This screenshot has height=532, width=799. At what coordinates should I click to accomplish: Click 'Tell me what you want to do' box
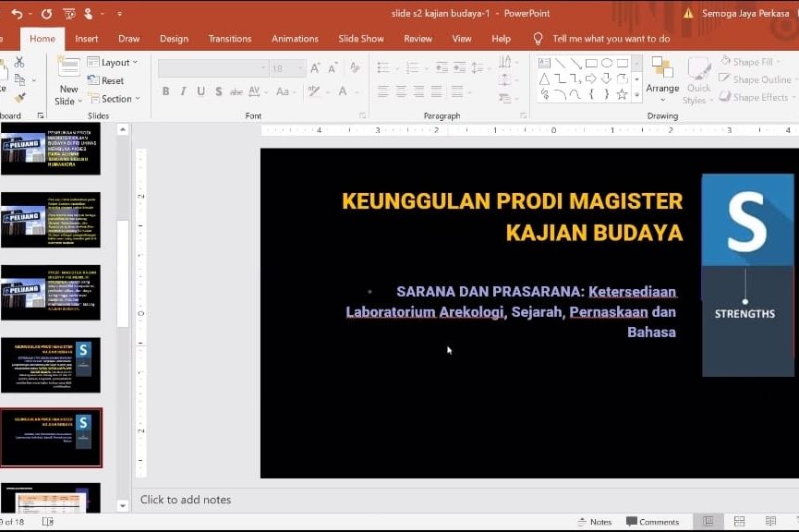coord(611,39)
